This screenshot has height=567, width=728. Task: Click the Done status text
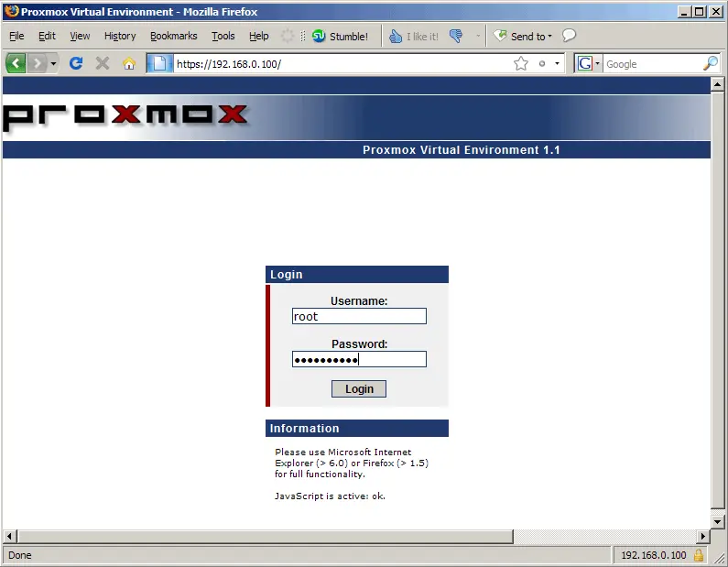coord(20,555)
